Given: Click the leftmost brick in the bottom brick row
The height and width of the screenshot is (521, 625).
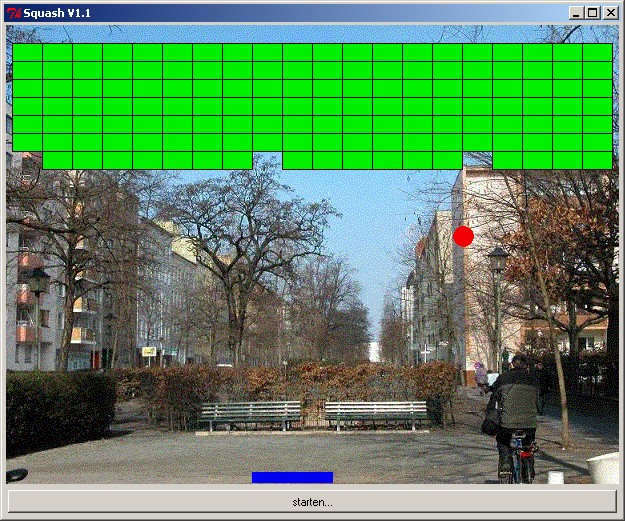Looking at the screenshot, I should (x=57, y=160).
